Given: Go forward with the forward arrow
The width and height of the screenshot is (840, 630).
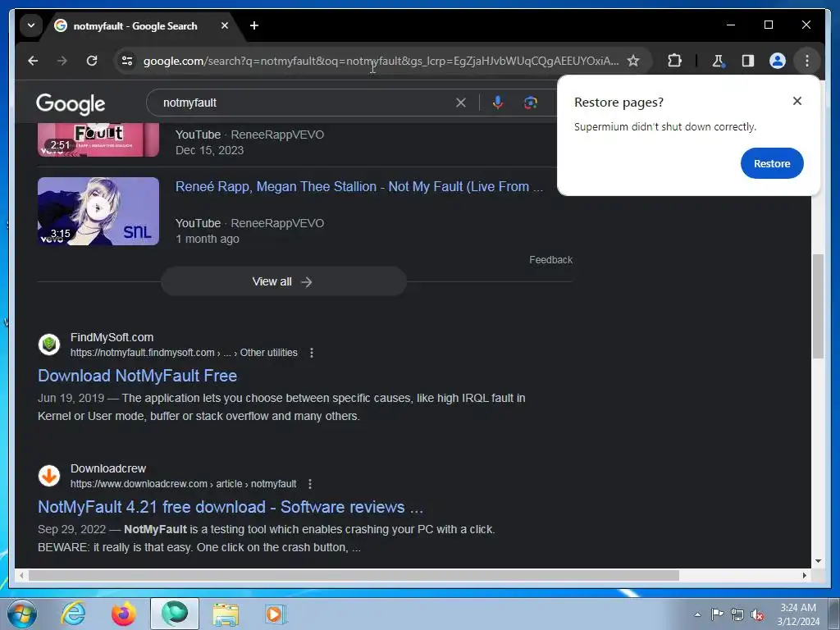Looking at the screenshot, I should [x=62, y=61].
